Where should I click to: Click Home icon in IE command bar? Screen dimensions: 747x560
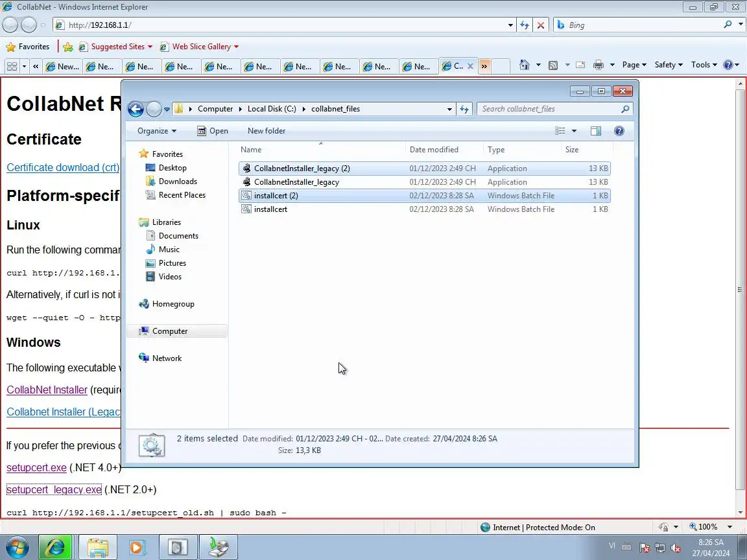524,65
